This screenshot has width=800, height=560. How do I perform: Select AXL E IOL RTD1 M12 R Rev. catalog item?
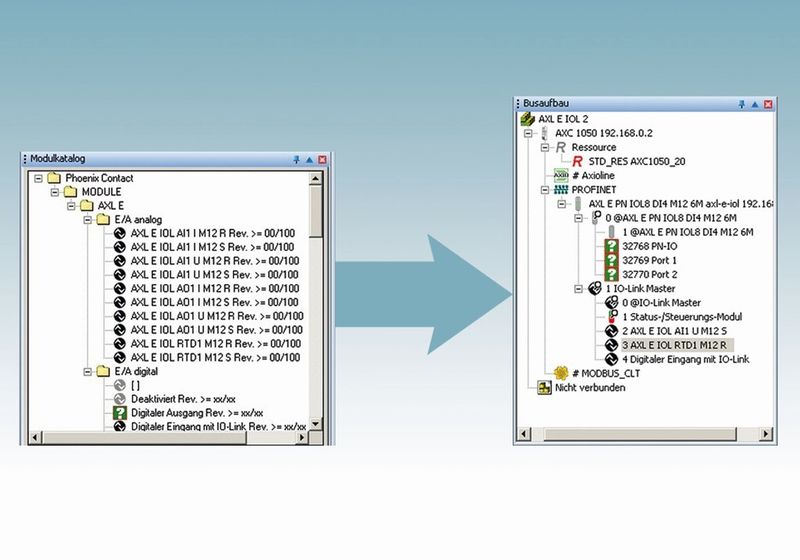216,344
